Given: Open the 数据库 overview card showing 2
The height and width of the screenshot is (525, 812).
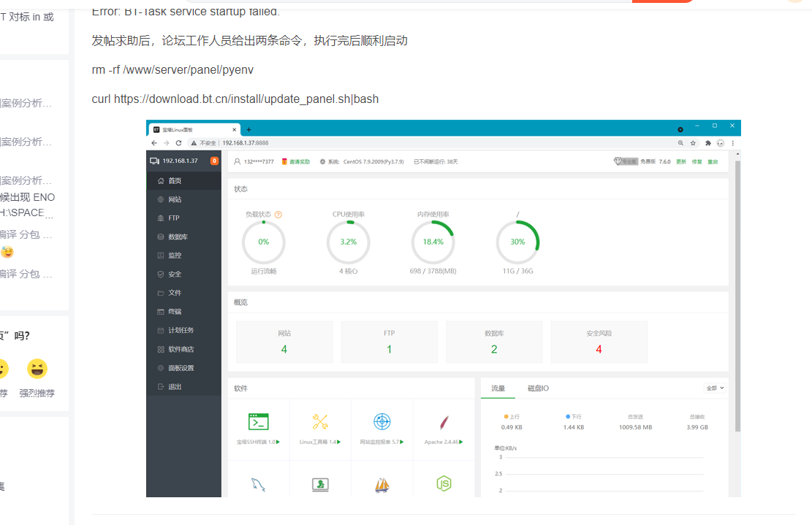Looking at the screenshot, I should coord(494,342).
